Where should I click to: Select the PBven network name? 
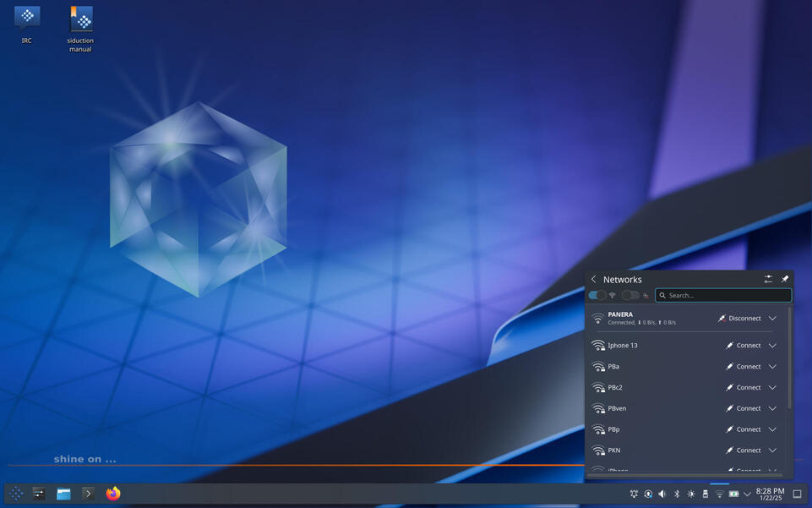(x=618, y=408)
